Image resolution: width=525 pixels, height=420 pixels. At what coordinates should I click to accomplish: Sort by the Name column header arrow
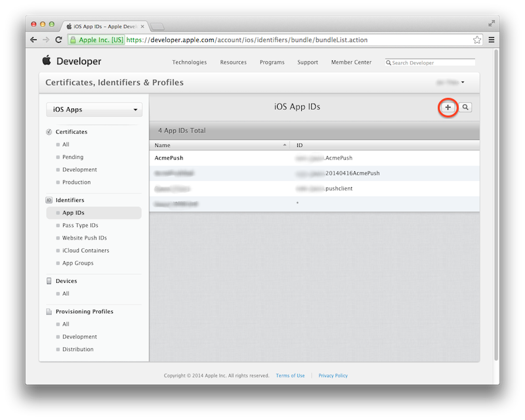pos(285,144)
